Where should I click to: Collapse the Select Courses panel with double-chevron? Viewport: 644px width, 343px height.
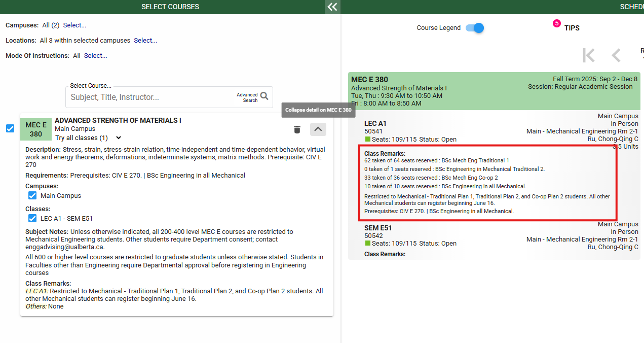(332, 7)
